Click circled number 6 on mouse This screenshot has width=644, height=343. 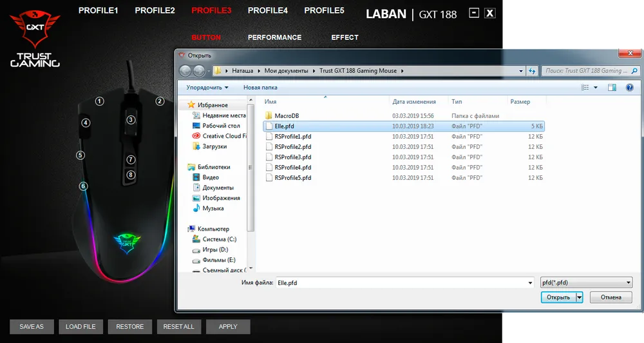(83, 186)
